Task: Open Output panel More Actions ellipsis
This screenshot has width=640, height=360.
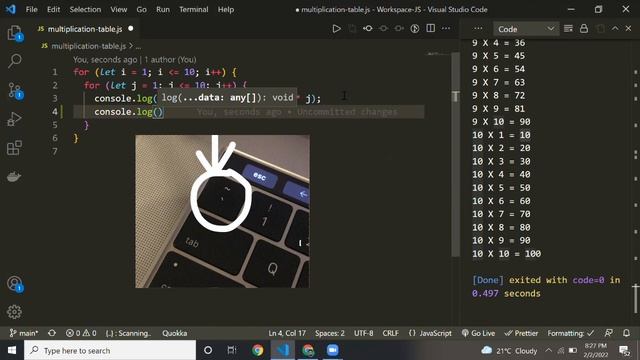Action: point(478,29)
